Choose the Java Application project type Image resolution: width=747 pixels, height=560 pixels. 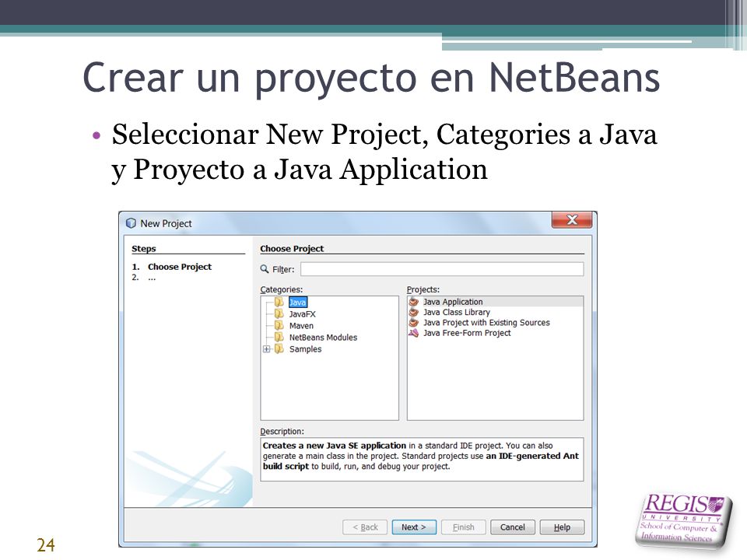tap(453, 302)
